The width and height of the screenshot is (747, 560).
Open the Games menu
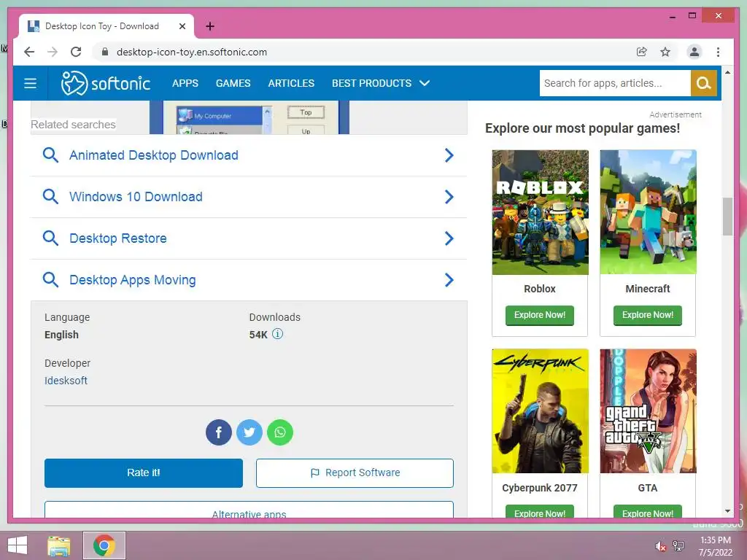click(233, 83)
